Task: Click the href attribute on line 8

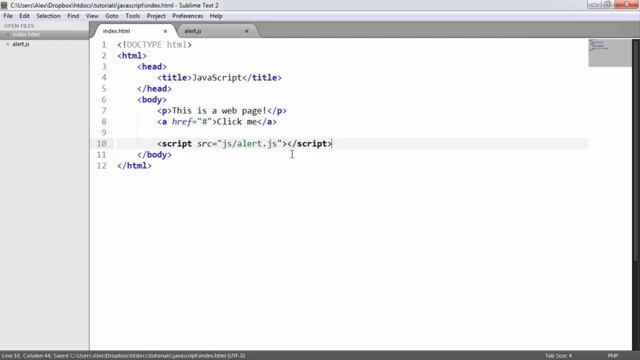Action: (x=182, y=122)
